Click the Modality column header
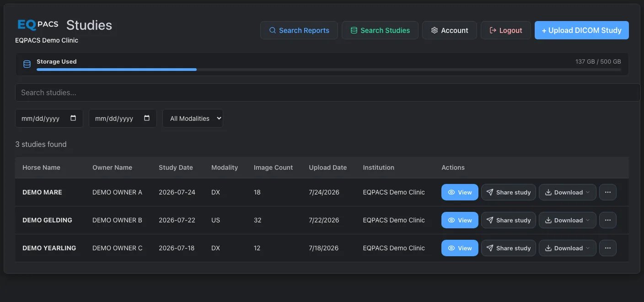This screenshot has height=302, width=644. pyautogui.click(x=225, y=167)
